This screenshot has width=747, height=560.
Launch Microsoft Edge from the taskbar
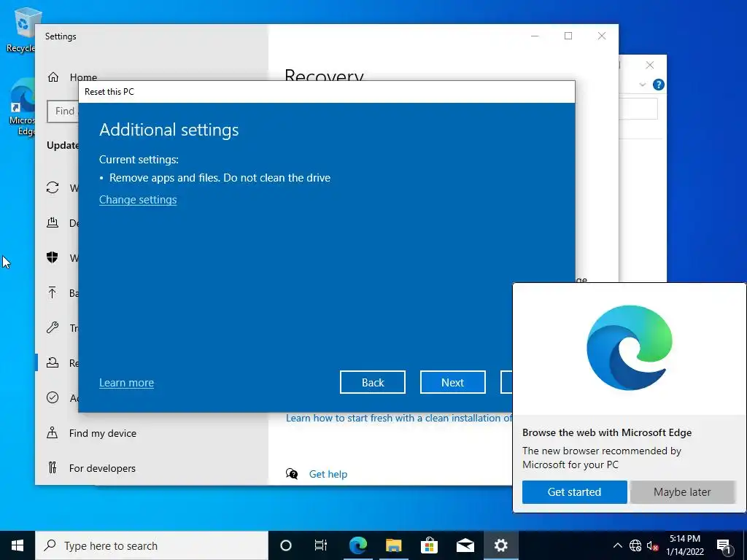(357, 545)
